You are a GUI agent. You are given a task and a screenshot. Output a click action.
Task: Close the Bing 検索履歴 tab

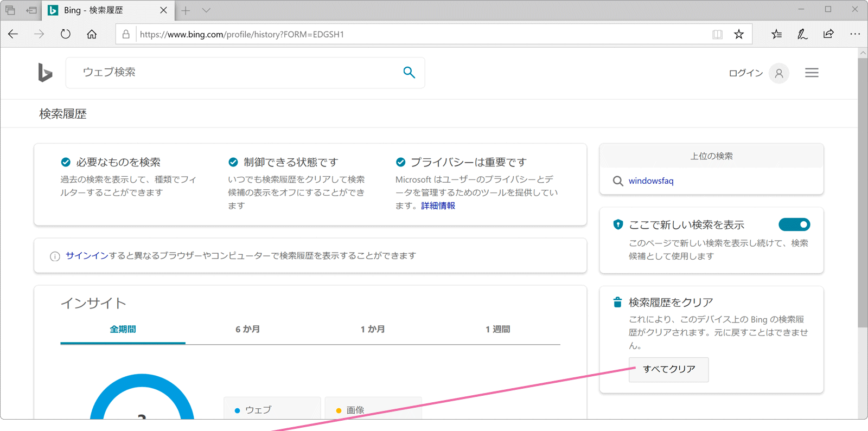pyautogui.click(x=163, y=10)
